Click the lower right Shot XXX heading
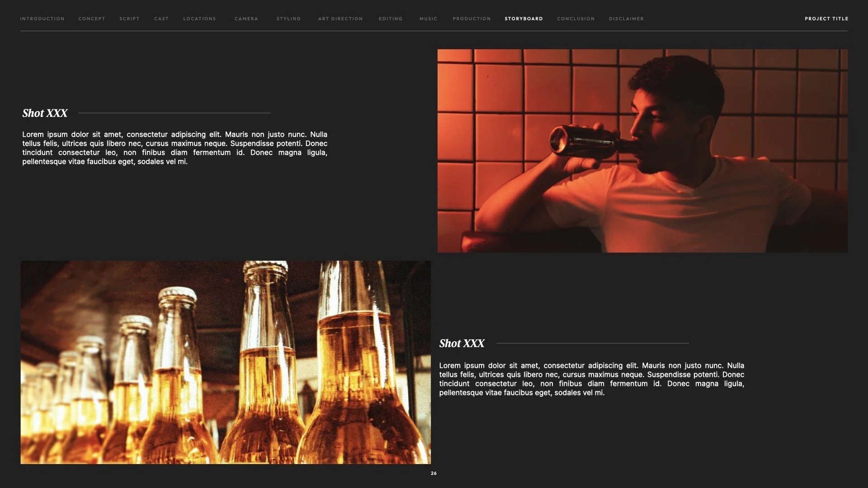868x488 pixels. 462,343
